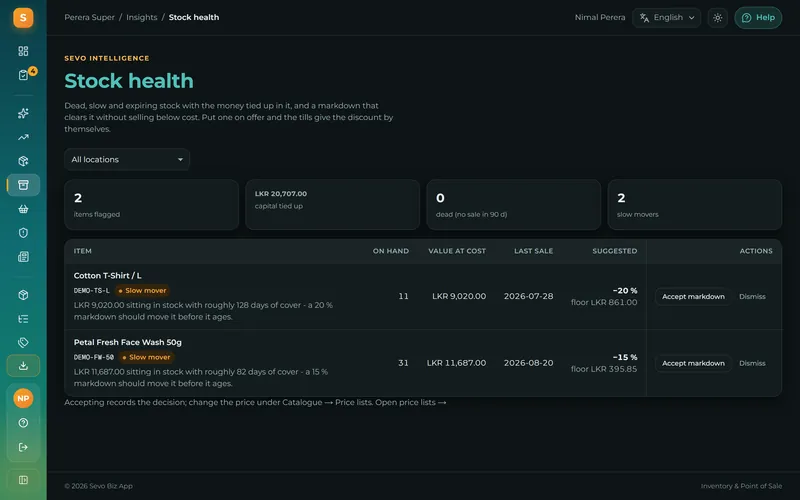Open the sparkles intelligence icon in sidebar
Image resolution: width=800 pixels, height=500 pixels.
(x=23, y=113)
